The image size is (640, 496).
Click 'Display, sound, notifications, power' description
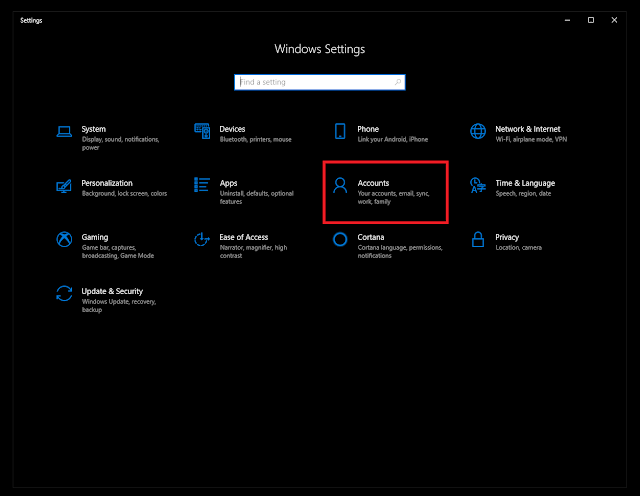[120, 143]
